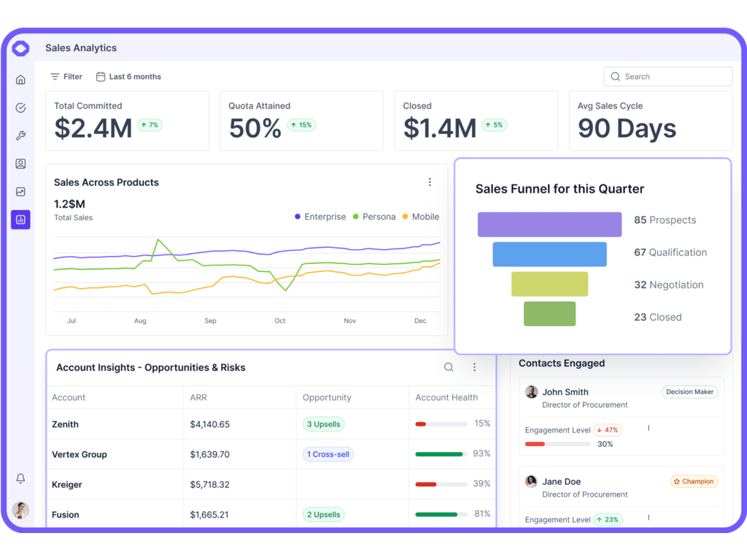The width and height of the screenshot is (747, 560).
Task: Open notifications bell in sidebar
Action: tap(20, 478)
